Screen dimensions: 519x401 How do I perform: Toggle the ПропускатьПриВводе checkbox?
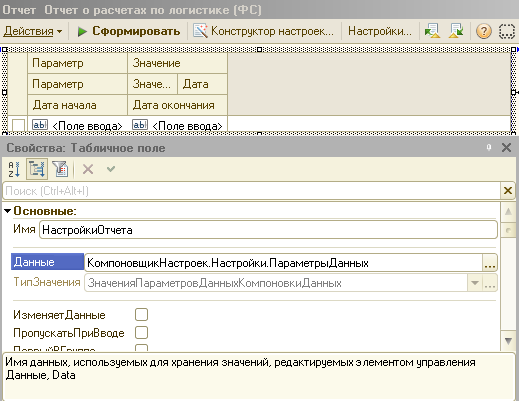point(141,332)
